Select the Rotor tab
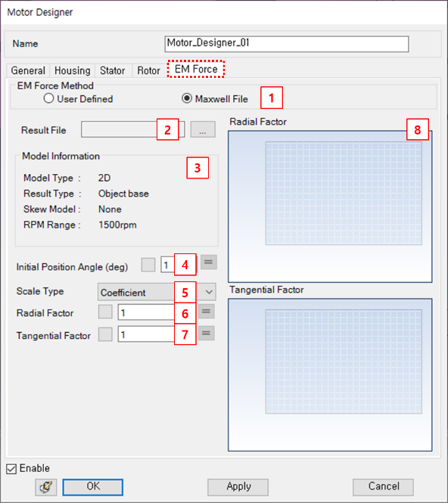 148,70
